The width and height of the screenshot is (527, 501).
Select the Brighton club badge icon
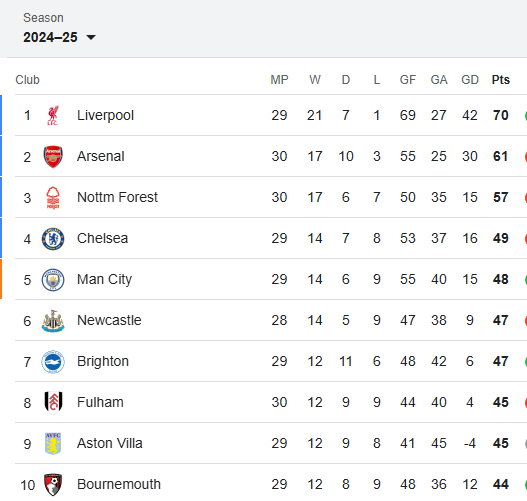[x=53, y=362]
